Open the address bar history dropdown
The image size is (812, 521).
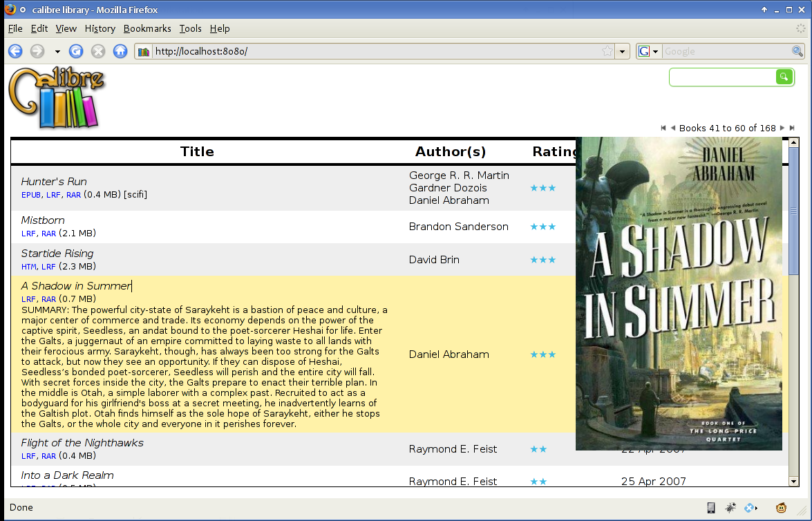(x=622, y=51)
